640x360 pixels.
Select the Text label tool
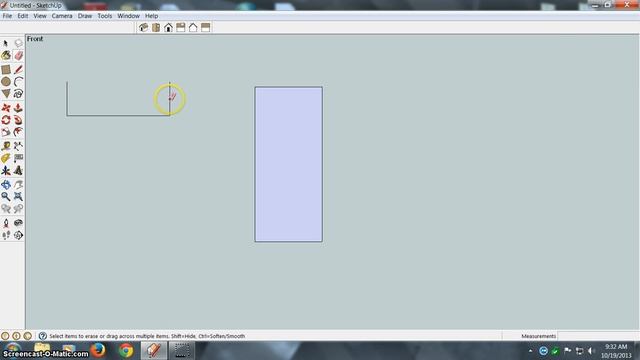pos(18,158)
